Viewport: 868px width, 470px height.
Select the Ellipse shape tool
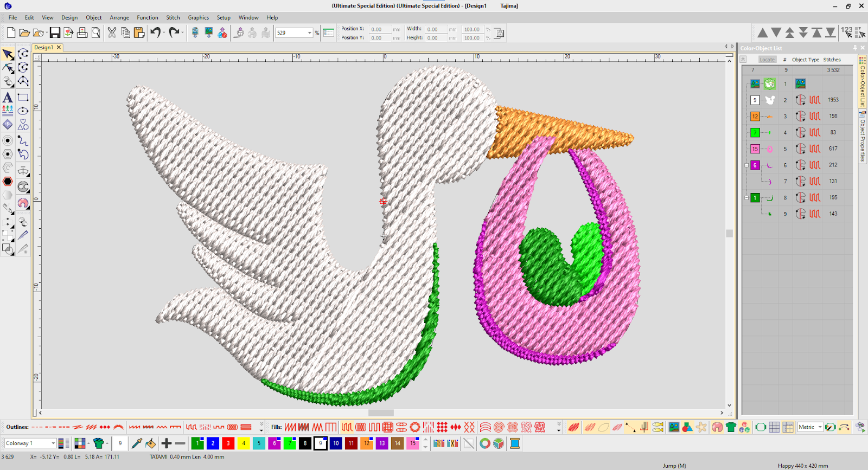coord(23,111)
